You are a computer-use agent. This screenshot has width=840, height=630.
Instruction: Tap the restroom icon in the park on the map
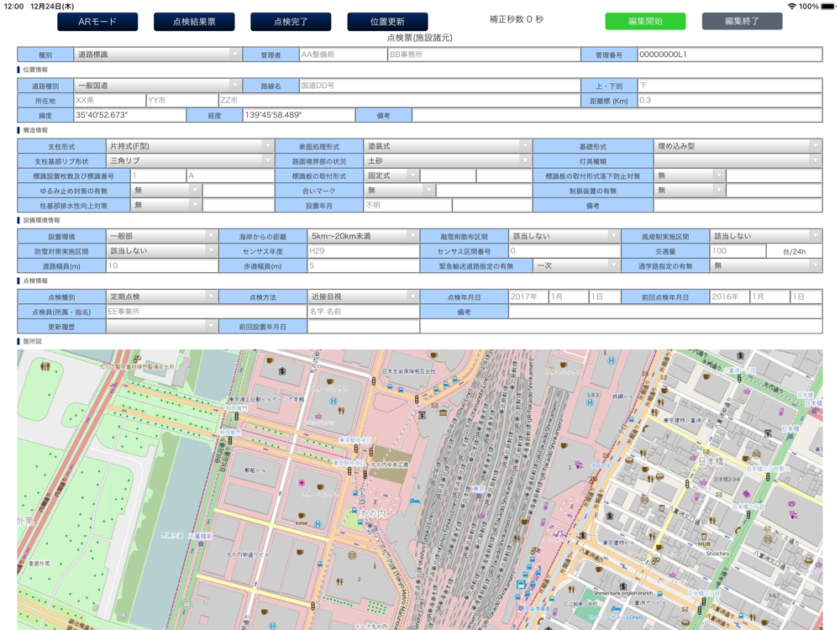(x=45, y=366)
